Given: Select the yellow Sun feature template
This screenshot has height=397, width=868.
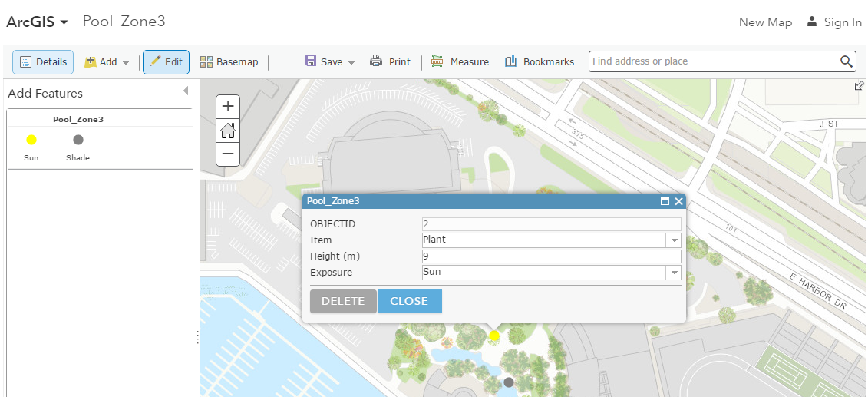Looking at the screenshot, I should coord(31,140).
